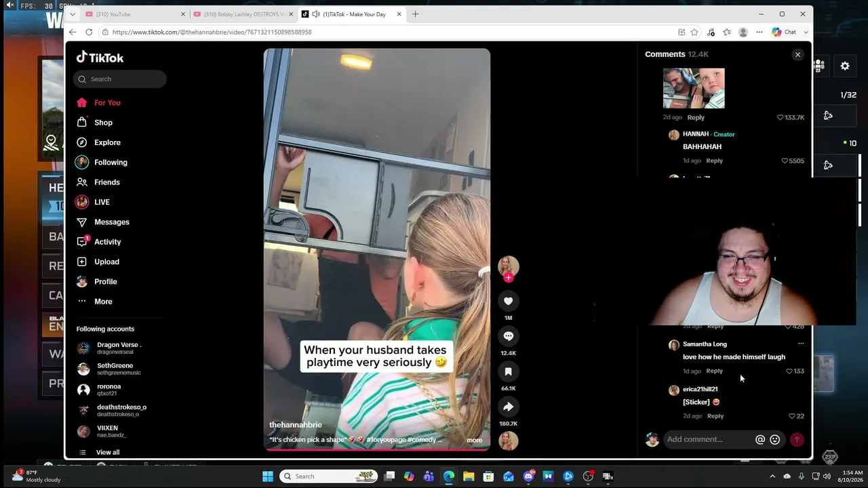Open Microsoft Store from the taskbar

click(x=488, y=476)
